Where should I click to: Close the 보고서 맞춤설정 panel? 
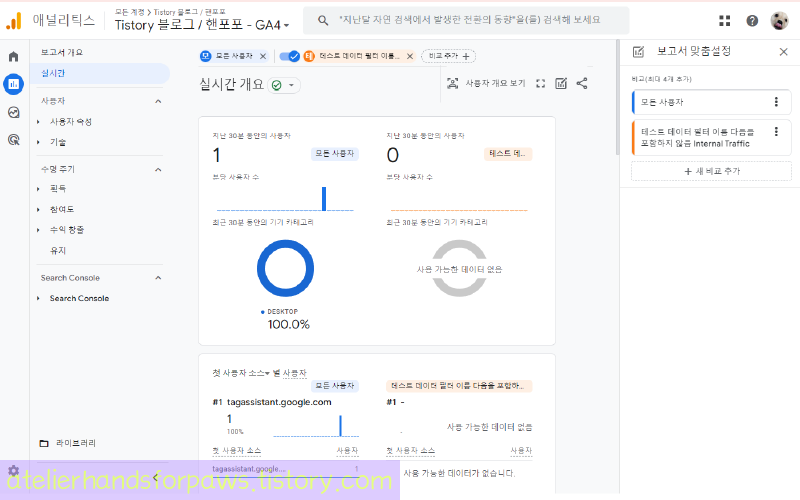coord(784,52)
